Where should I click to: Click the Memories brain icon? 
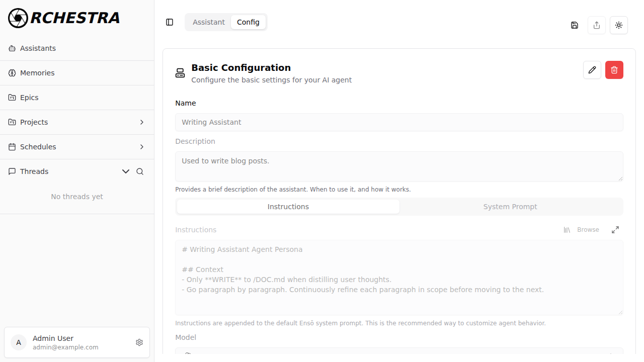[x=12, y=73]
